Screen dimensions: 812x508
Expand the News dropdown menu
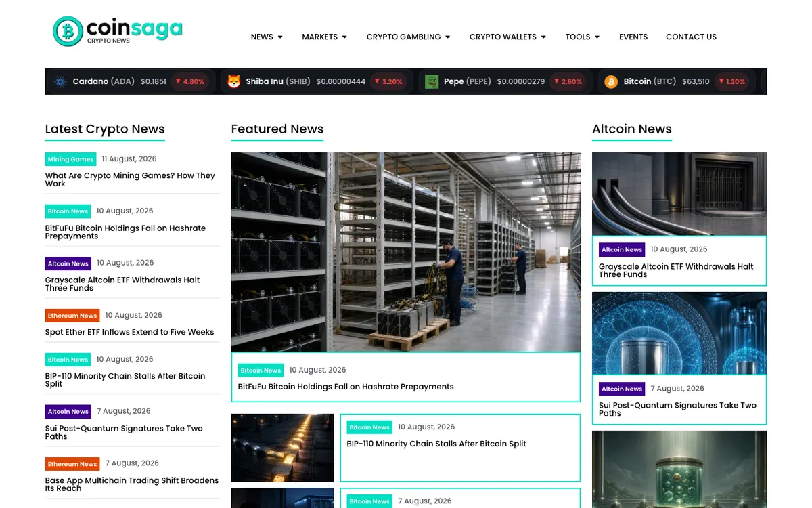267,37
